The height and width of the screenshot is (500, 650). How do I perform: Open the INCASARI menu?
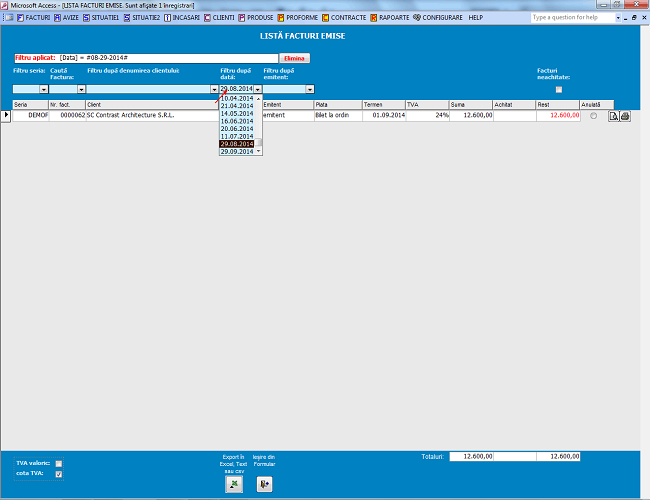click(182, 18)
